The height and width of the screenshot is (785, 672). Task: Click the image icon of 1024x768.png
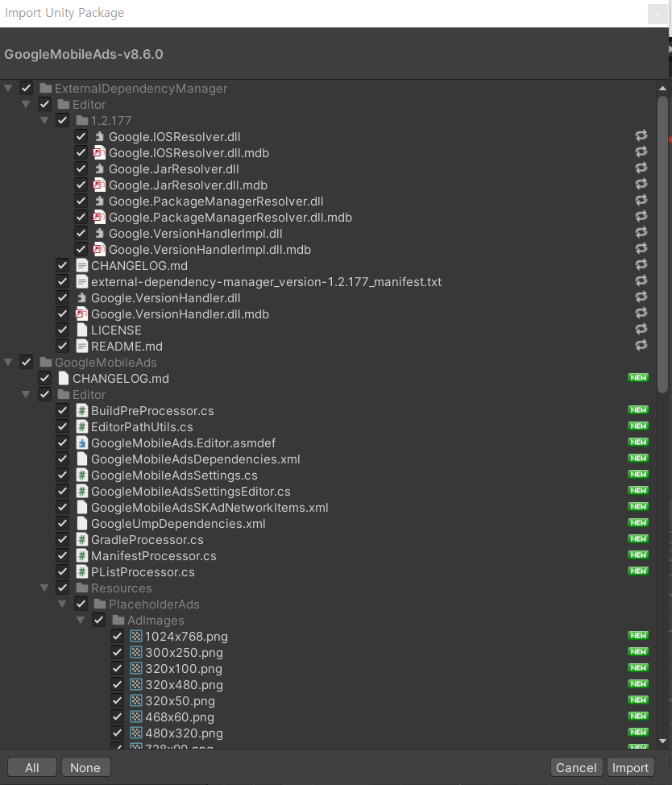135,637
